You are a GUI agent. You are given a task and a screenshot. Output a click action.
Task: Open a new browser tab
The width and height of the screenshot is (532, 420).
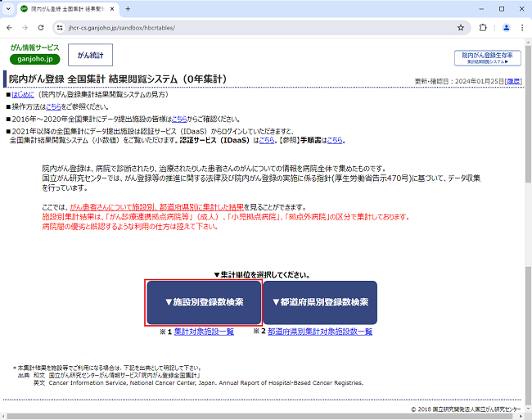coord(128,8)
